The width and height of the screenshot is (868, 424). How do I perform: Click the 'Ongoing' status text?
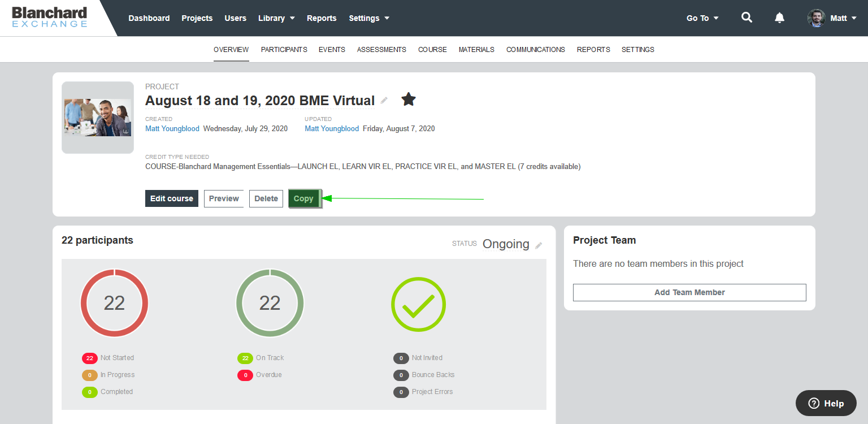506,244
